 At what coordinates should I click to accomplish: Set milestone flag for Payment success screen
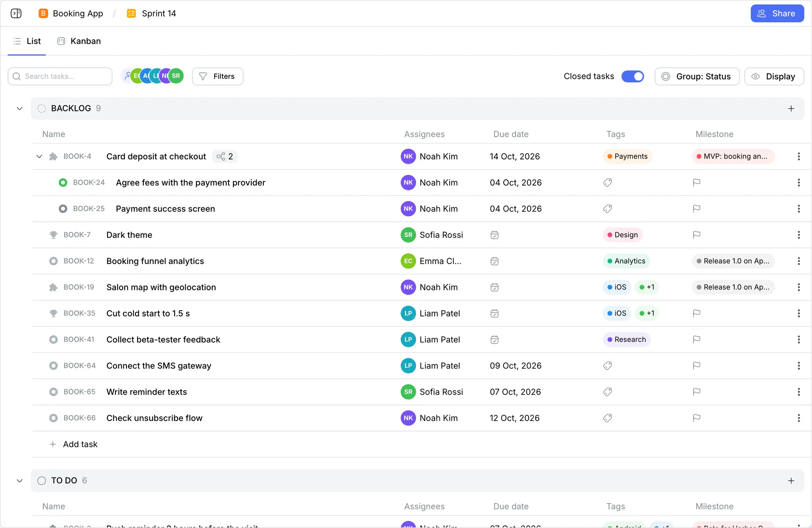pos(697,209)
